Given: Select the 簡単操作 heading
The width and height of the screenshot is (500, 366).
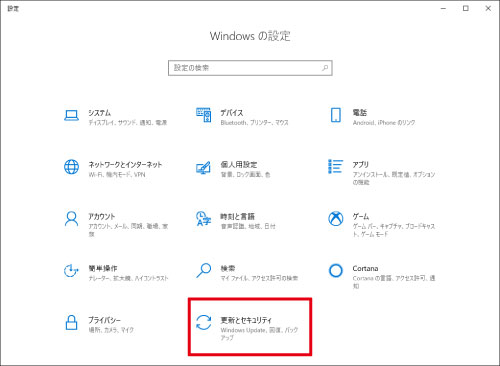Looking at the screenshot, I should 103,268.
